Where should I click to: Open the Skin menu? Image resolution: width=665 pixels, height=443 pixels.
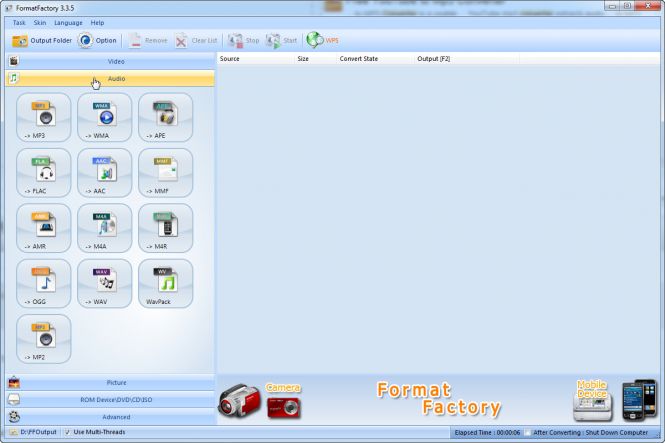[41, 22]
